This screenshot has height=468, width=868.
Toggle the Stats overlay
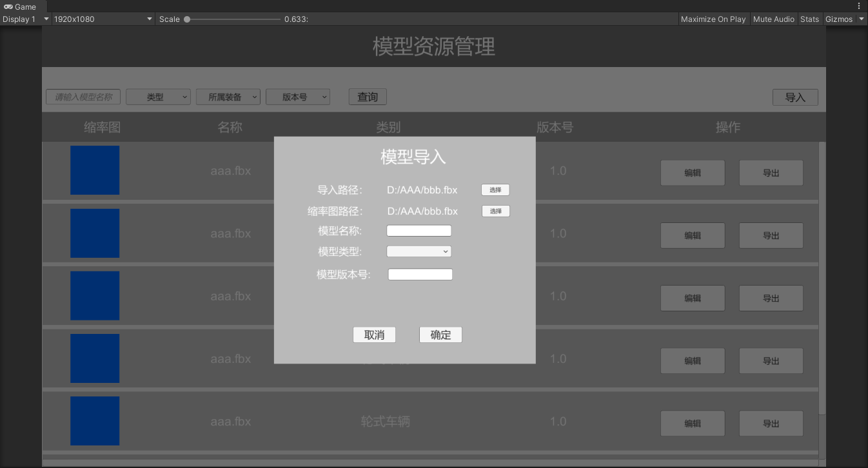pos(809,19)
